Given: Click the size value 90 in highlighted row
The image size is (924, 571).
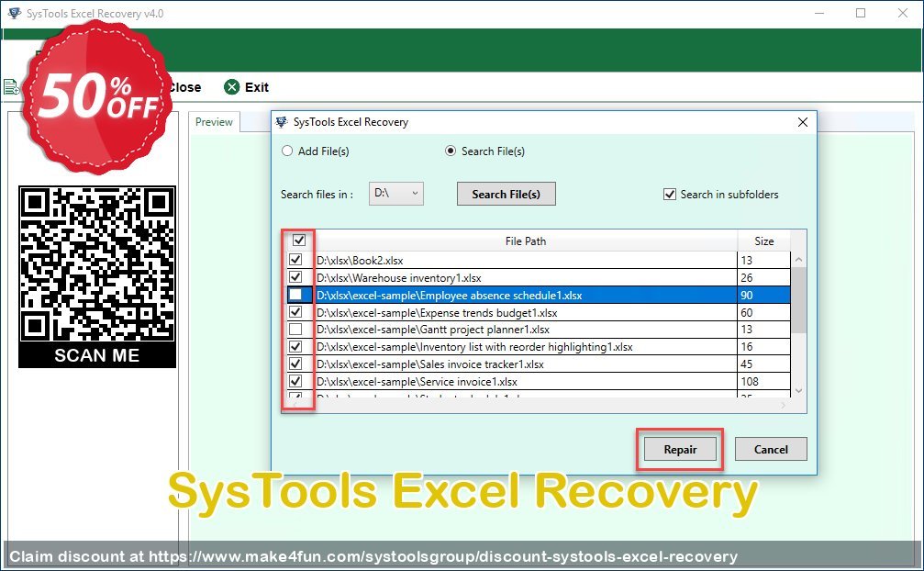Looking at the screenshot, I should pyautogui.click(x=747, y=295).
